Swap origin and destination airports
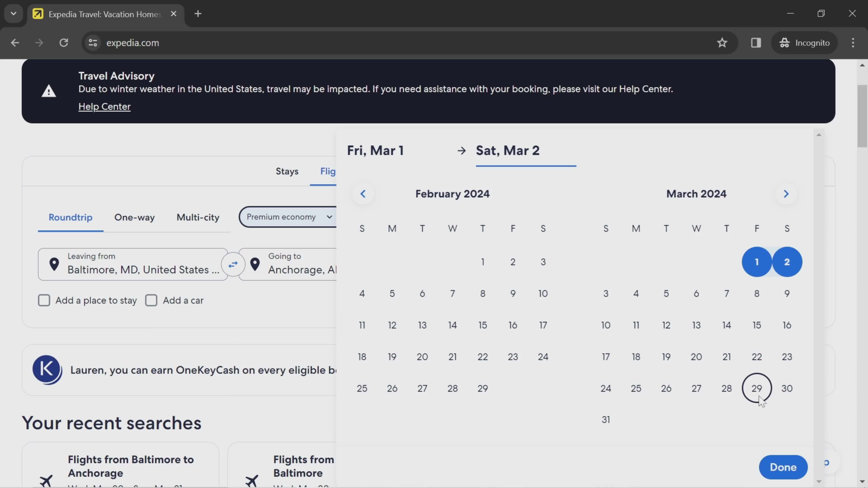This screenshot has height=488, width=868. 233,264
